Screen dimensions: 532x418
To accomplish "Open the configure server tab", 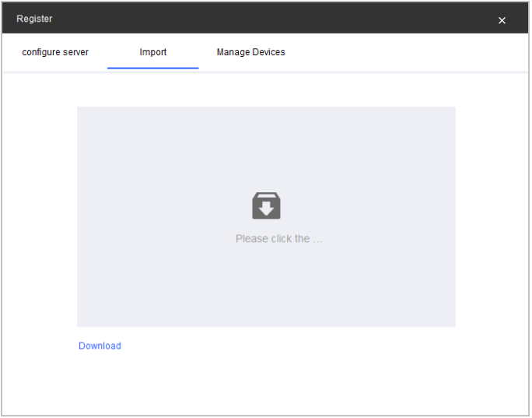I will 55,52.
